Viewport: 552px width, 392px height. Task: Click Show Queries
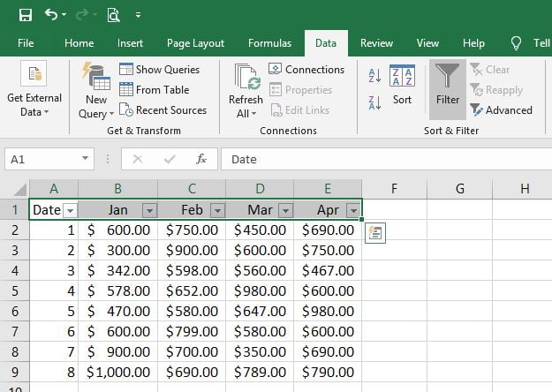click(159, 70)
